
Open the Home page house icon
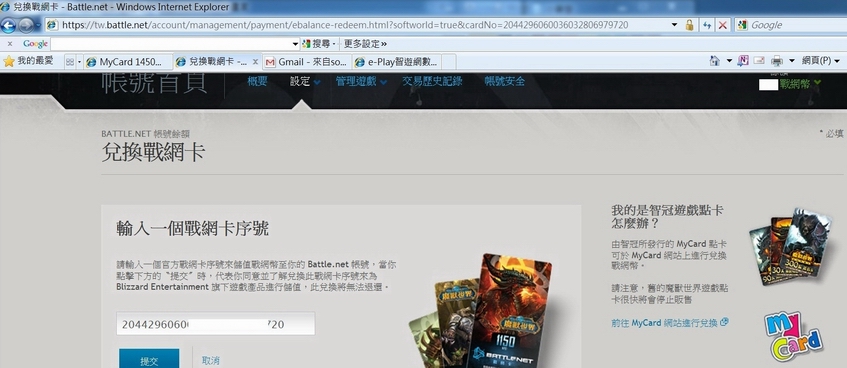coord(715,61)
